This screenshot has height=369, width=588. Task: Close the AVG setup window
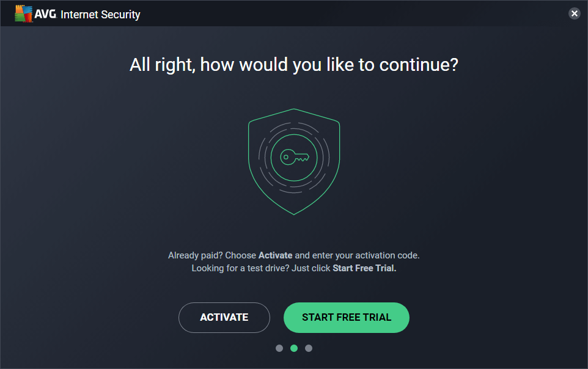pos(574,13)
